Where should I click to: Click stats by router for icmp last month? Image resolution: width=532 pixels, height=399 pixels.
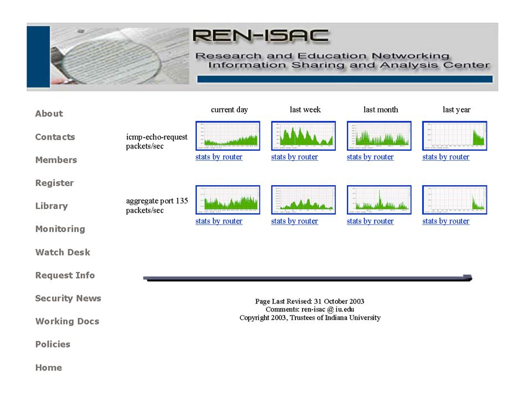point(370,157)
